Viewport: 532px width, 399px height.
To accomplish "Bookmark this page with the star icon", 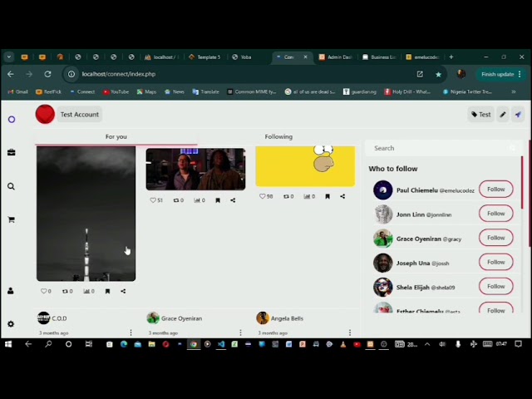I will pos(438,74).
